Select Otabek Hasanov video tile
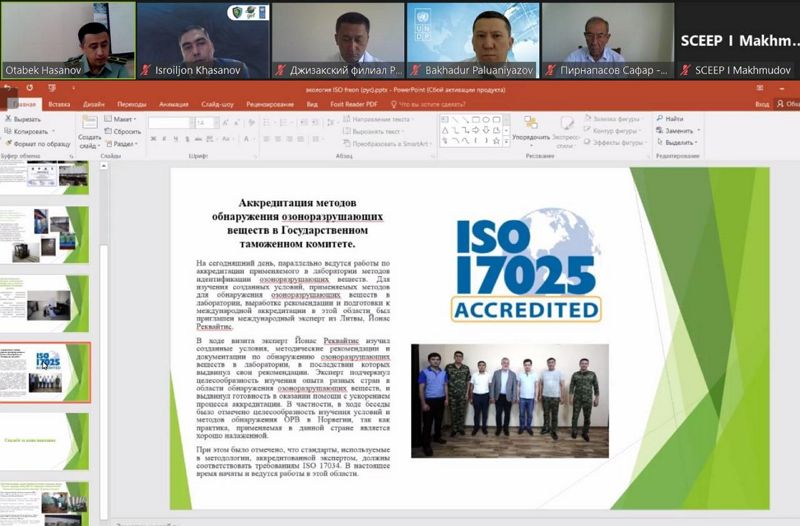 pyautogui.click(x=68, y=40)
